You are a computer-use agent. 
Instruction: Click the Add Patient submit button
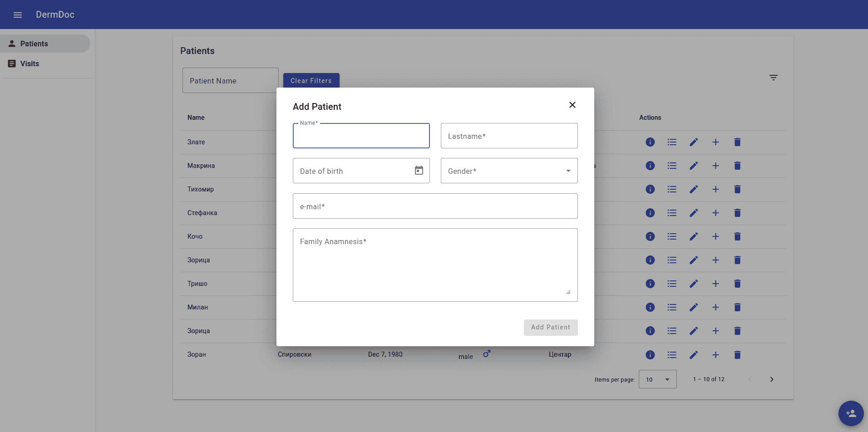tap(550, 327)
